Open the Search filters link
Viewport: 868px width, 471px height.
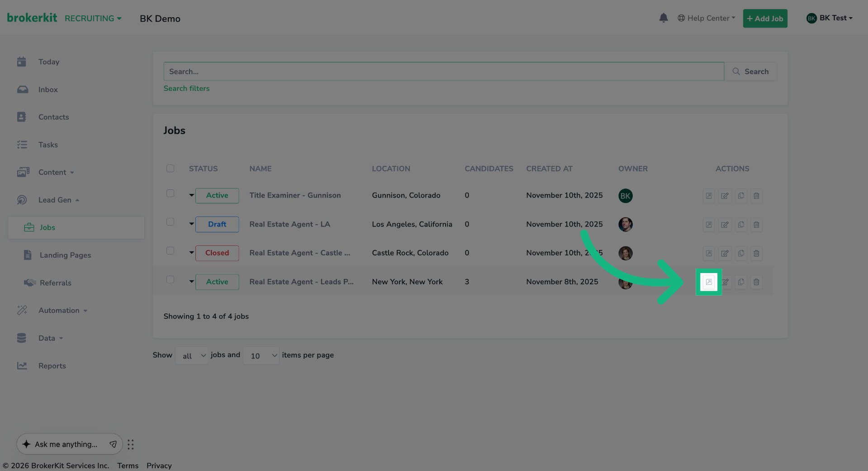(186, 88)
